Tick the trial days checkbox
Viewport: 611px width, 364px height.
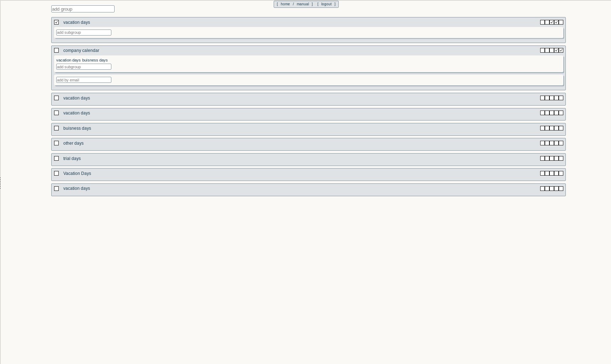(x=56, y=159)
